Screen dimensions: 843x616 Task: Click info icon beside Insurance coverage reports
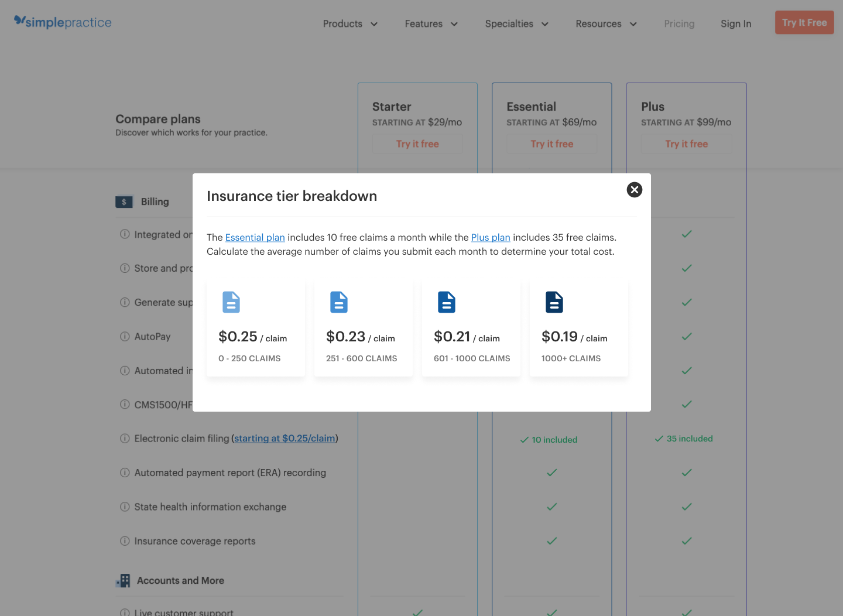pyautogui.click(x=125, y=541)
